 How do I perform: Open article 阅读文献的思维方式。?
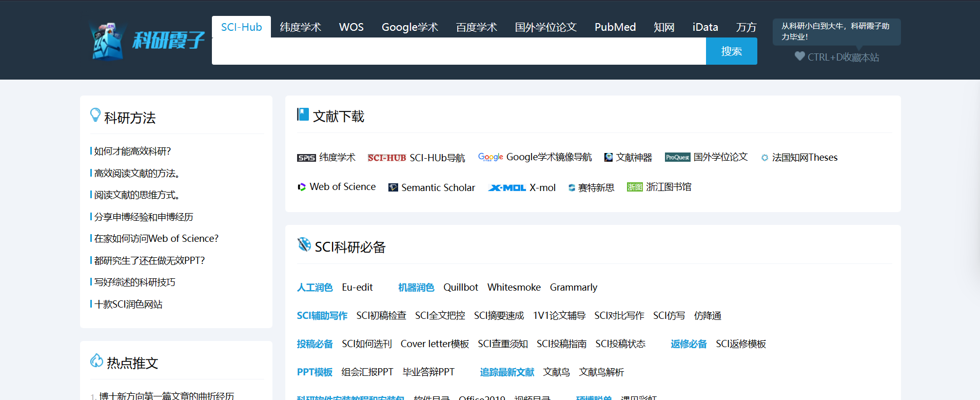click(x=137, y=195)
